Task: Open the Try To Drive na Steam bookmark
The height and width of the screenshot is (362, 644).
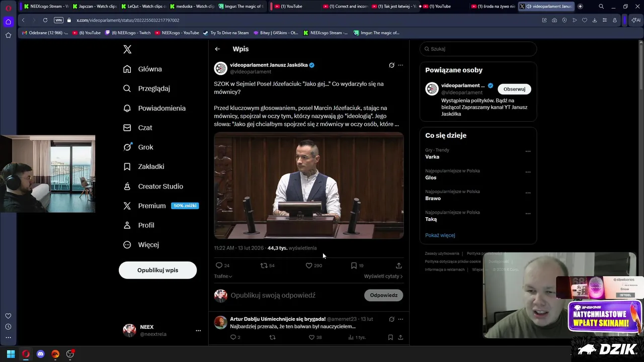Action: pyautogui.click(x=226, y=33)
